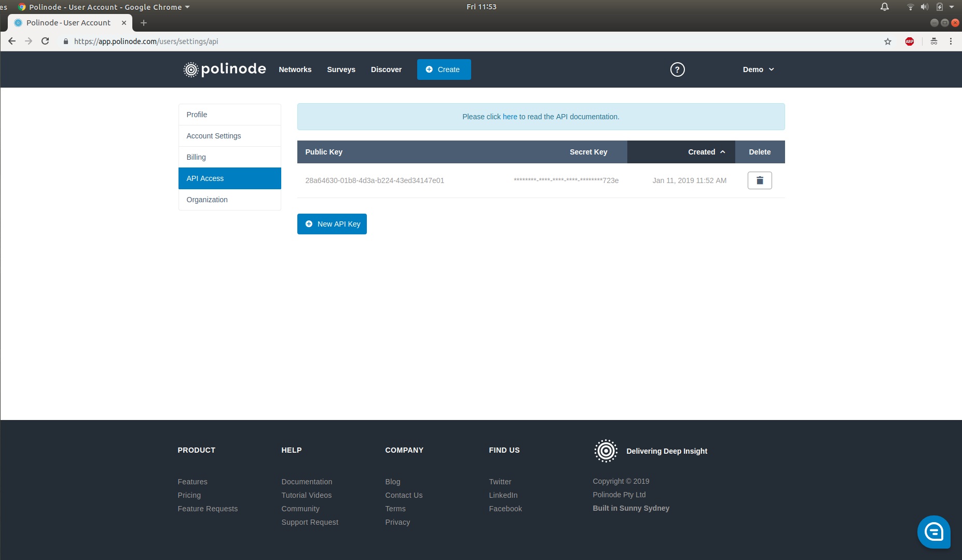Open the Privacy footer link

pos(397,522)
